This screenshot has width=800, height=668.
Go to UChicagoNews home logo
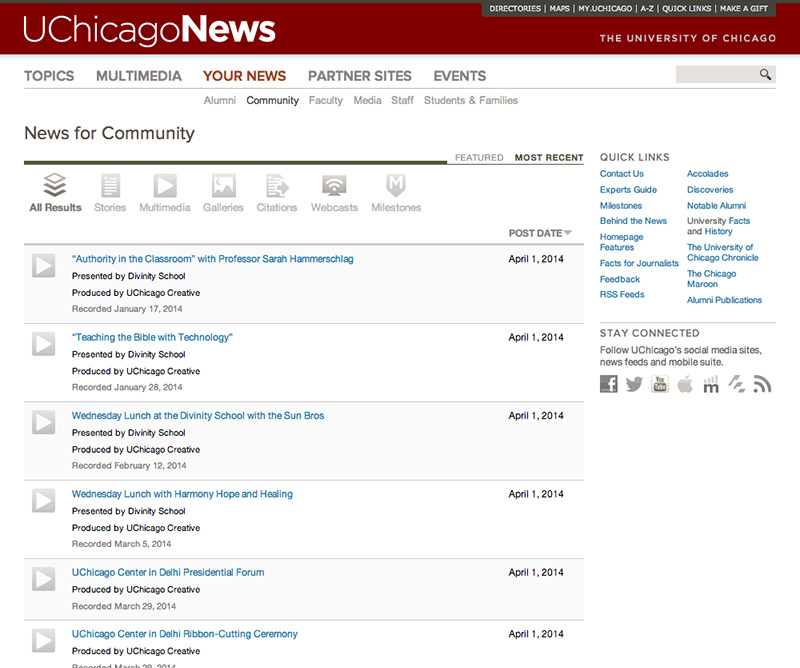(149, 30)
